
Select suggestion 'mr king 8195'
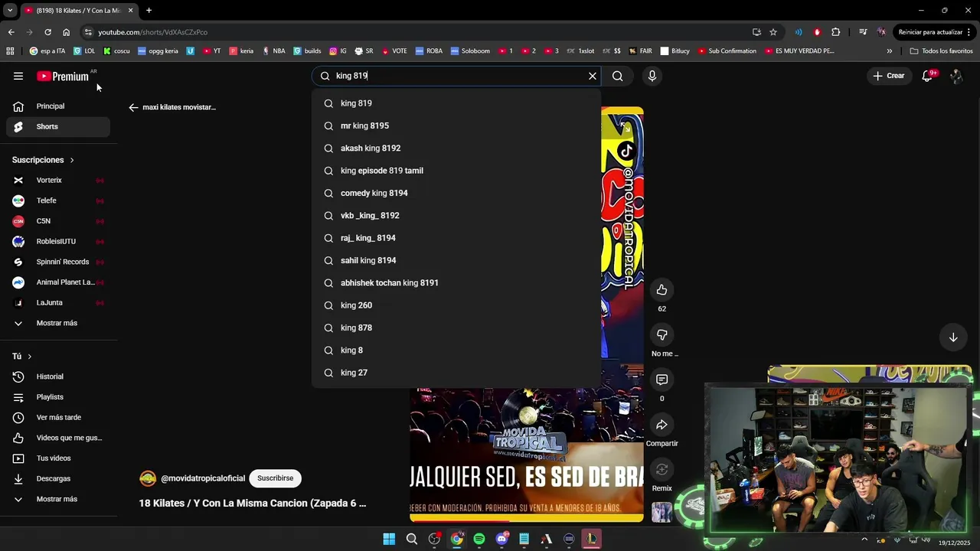tap(456, 126)
